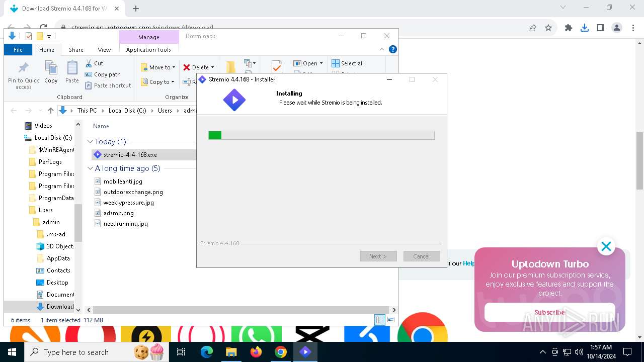Screen dimensions: 644x362
Task: Open a new Chrome tab
Action: (136, 8)
